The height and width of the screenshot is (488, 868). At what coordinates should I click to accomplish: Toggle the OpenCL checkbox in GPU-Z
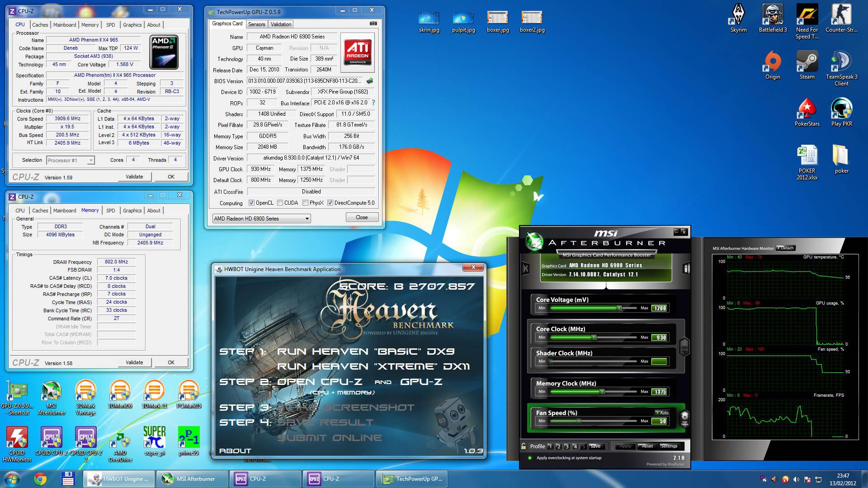[251, 203]
